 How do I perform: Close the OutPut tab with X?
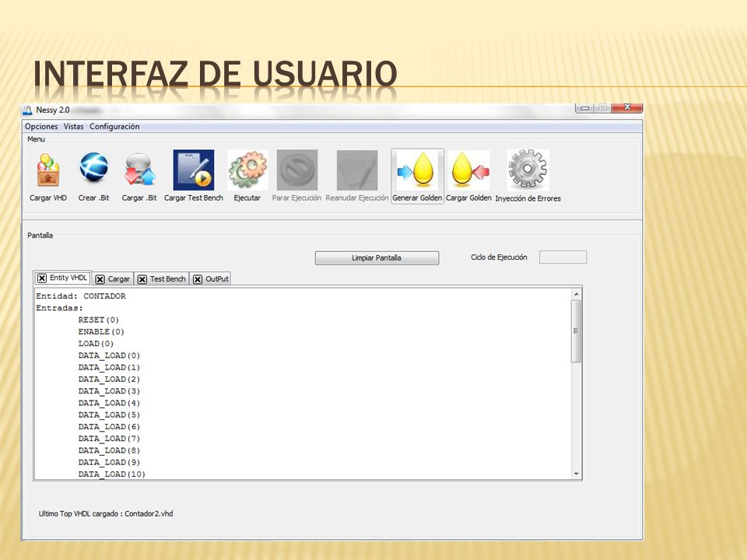pos(198,279)
